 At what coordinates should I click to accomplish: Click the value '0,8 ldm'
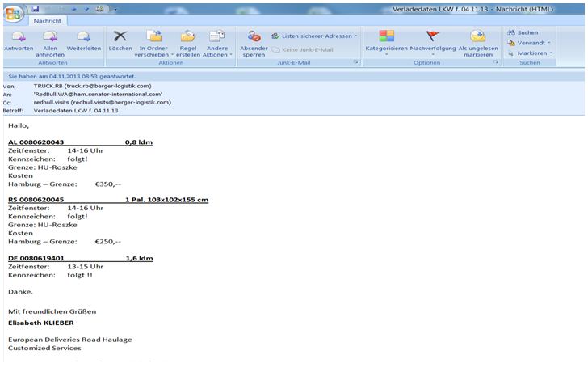(139, 142)
